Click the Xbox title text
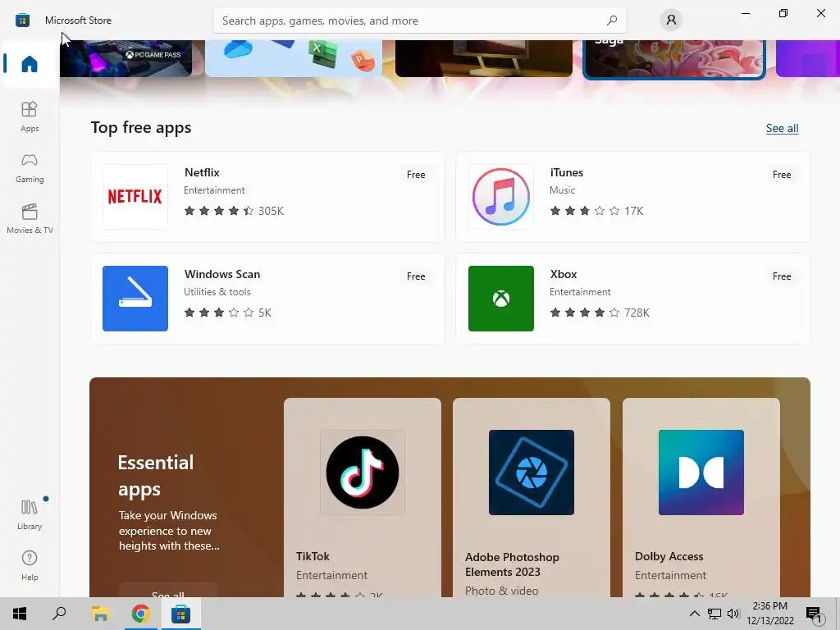Screen dimensions: 840x630 click(x=564, y=274)
